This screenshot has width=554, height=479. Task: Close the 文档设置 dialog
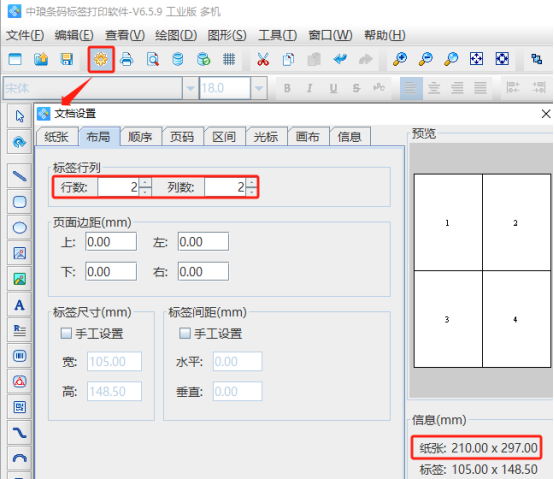point(546,114)
